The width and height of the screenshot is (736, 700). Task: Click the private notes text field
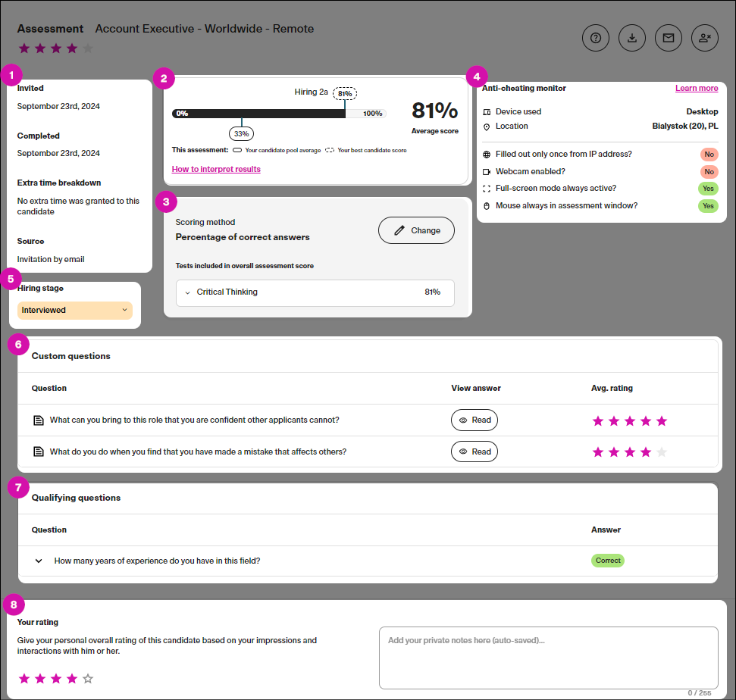[x=548, y=656]
